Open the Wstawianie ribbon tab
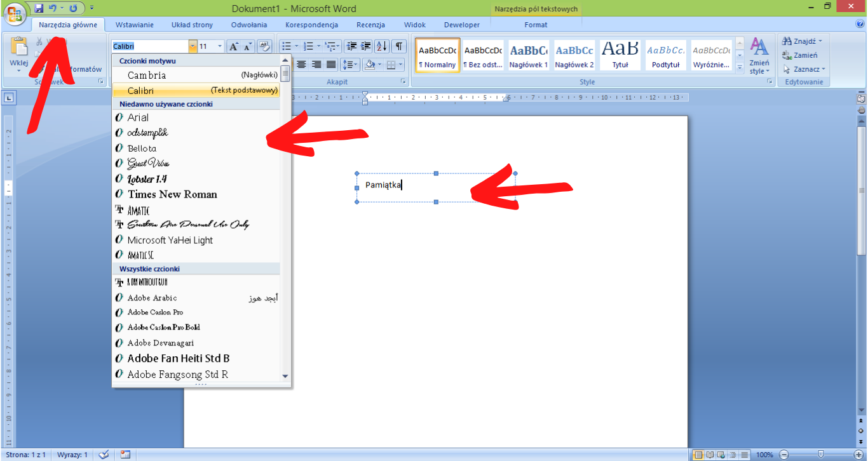The width and height of the screenshot is (868, 461). coord(134,25)
